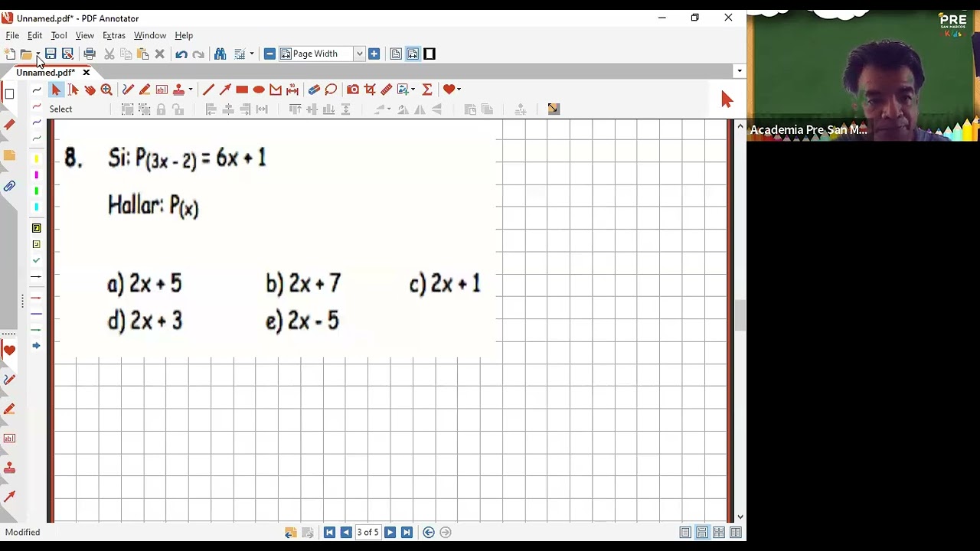This screenshot has width=980, height=551.
Task: Open the document tabs list dropdown
Action: click(739, 71)
